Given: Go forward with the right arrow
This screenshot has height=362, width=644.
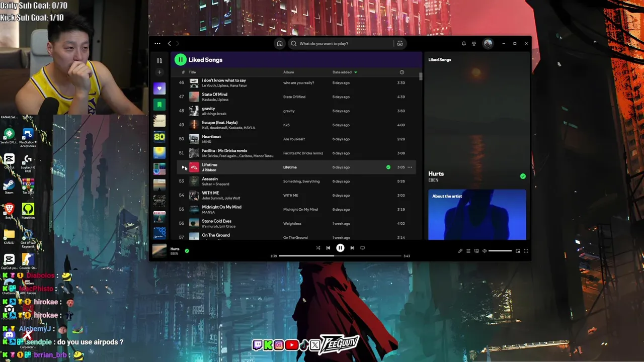Looking at the screenshot, I should pyautogui.click(x=177, y=44).
